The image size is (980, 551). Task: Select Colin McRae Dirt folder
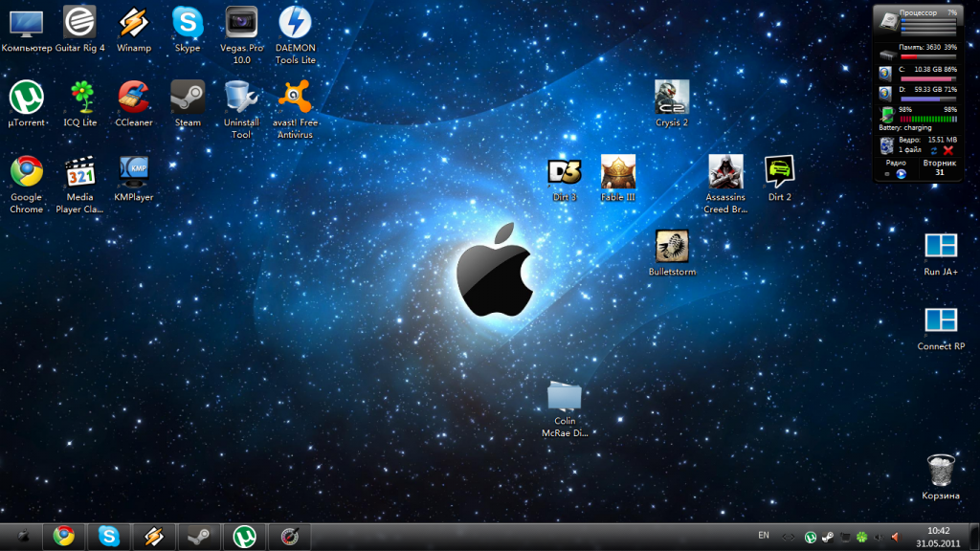click(565, 408)
